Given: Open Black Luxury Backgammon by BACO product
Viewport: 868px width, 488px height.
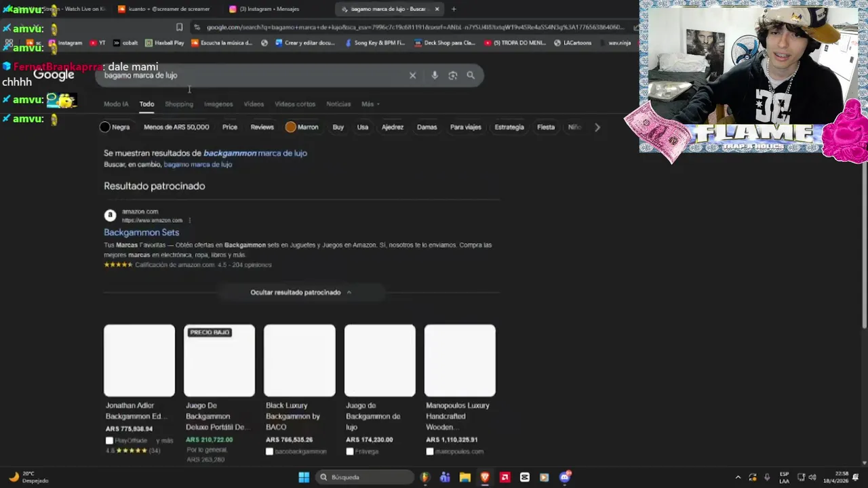Looking at the screenshot, I should pos(299,390).
